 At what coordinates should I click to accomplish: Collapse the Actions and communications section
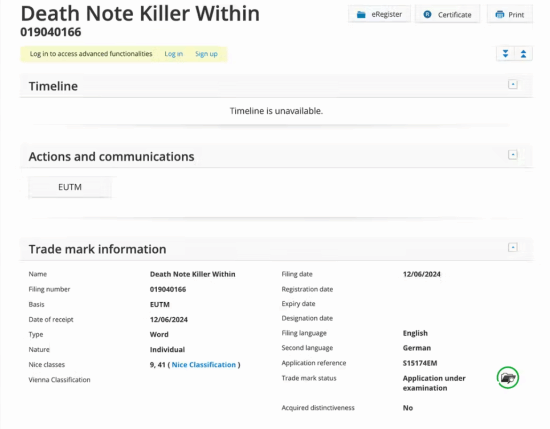(x=513, y=154)
